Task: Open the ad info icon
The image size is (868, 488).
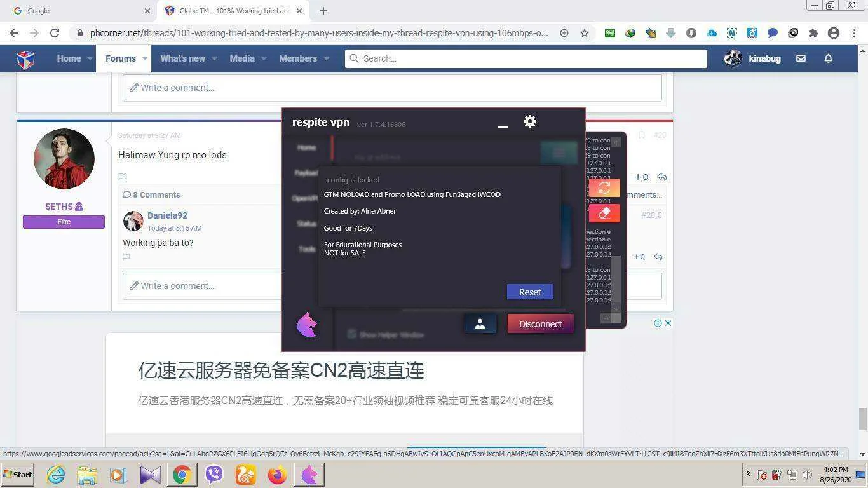Action: coord(658,323)
